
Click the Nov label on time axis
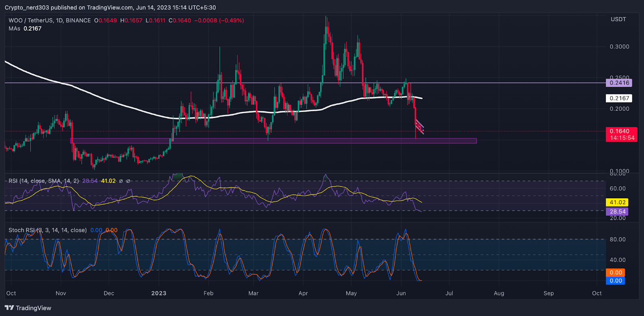(61, 293)
